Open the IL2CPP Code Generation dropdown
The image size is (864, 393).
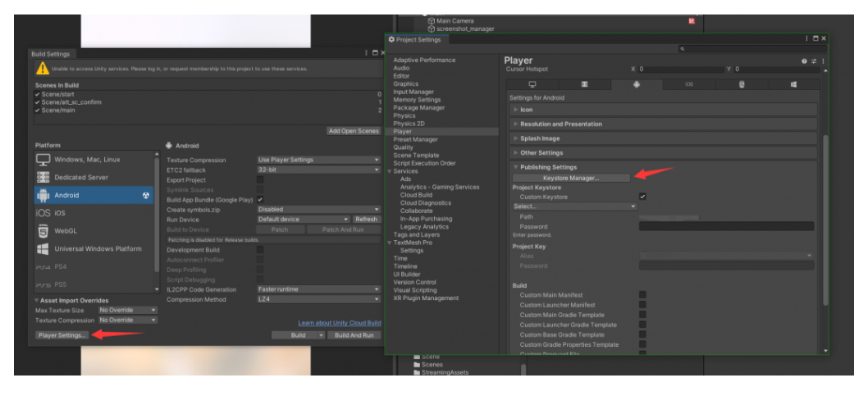point(319,289)
